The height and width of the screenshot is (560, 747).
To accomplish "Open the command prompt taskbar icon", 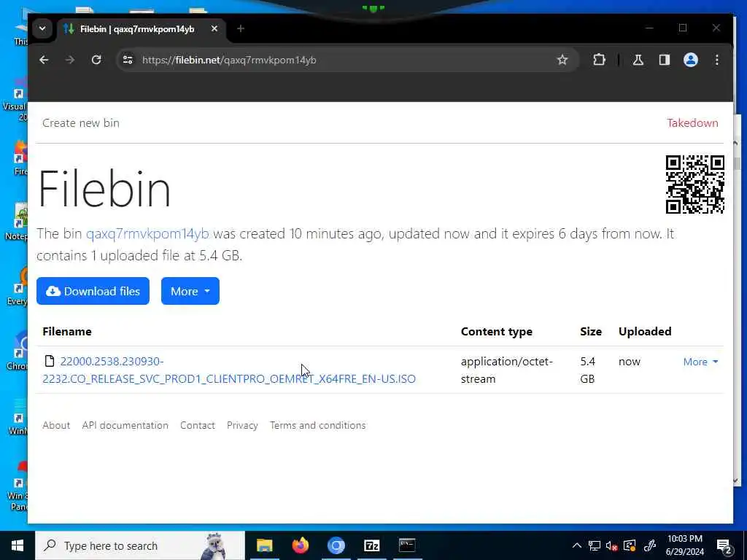I will click(407, 545).
